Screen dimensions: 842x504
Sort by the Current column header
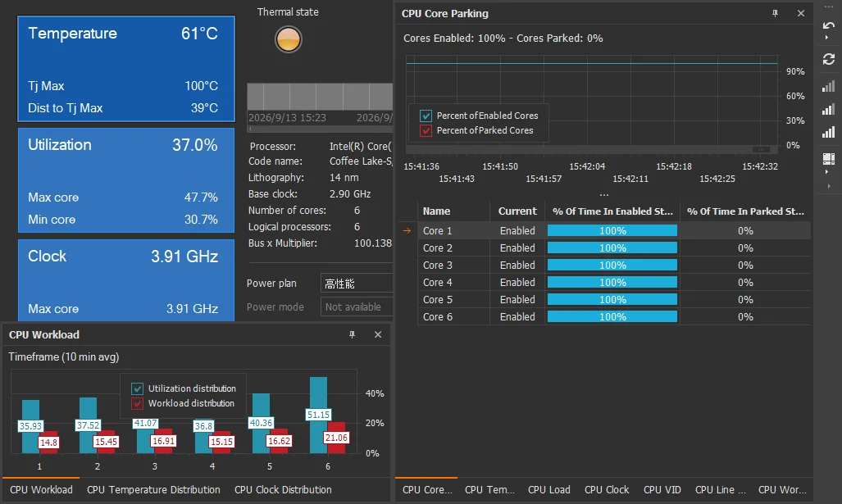point(517,211)
